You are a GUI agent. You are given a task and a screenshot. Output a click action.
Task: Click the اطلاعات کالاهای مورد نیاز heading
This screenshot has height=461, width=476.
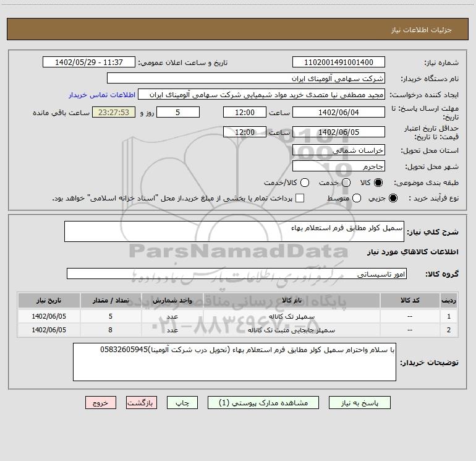412,252
